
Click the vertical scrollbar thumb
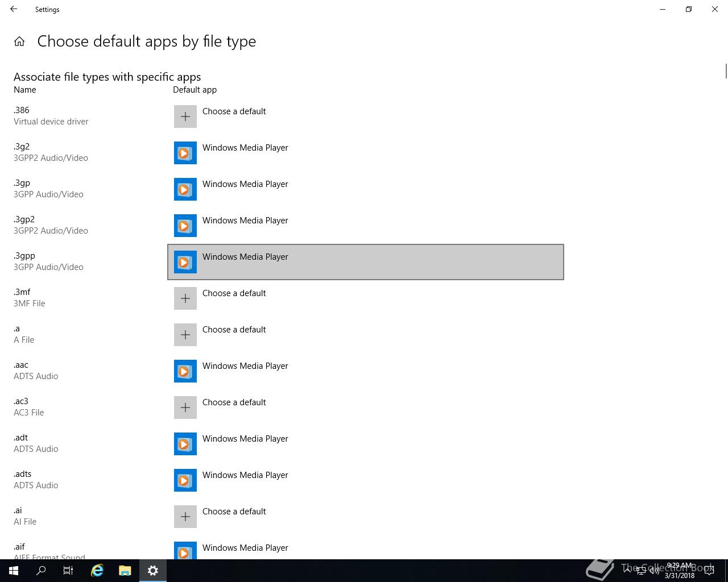click(x=726, y=72)
